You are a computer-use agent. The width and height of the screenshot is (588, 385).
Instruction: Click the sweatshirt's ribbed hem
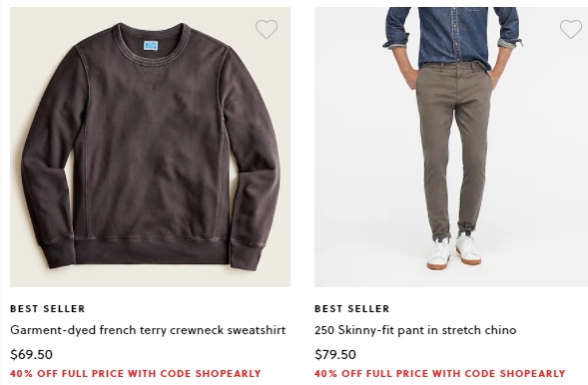point(152,251)
